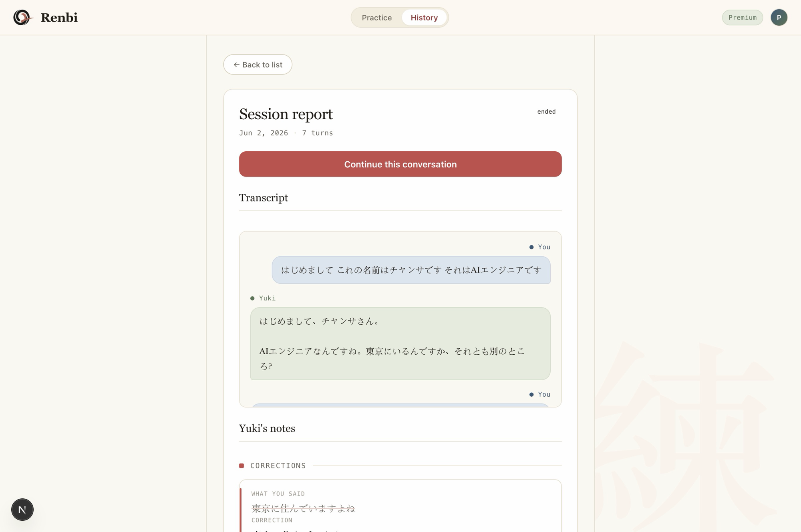Open the Renbi home wordmark

[x=59, y=18]
